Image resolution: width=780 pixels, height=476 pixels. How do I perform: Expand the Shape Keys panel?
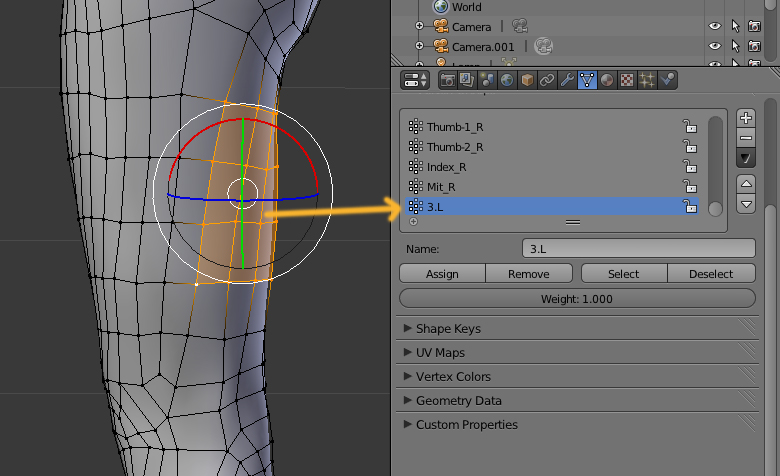[x=448, y=329]
